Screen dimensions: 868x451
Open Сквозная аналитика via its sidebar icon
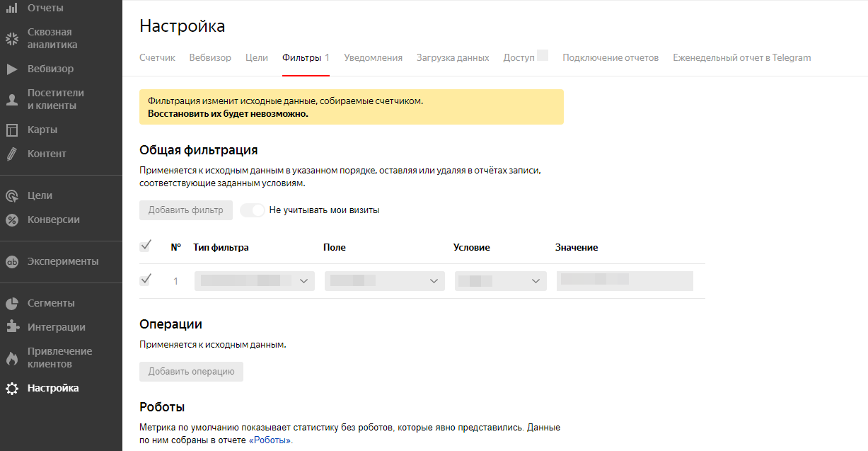point(12,38)
